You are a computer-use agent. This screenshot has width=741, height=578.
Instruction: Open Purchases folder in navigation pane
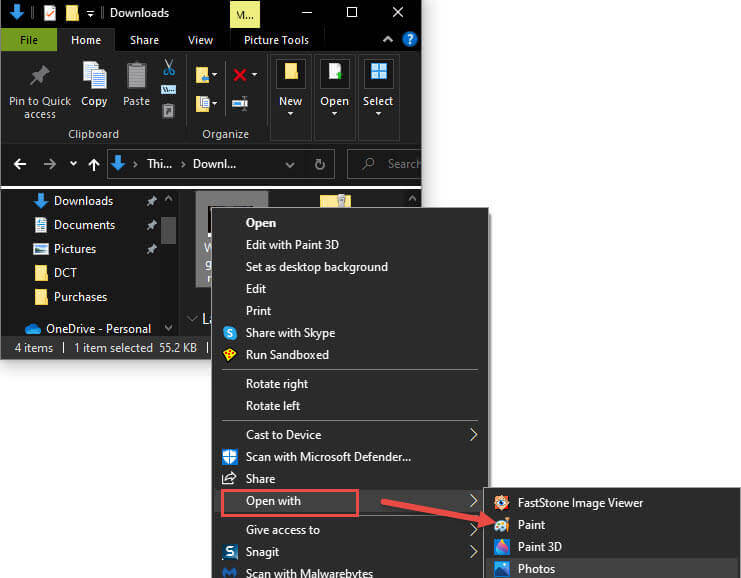[x=80, y=297]
